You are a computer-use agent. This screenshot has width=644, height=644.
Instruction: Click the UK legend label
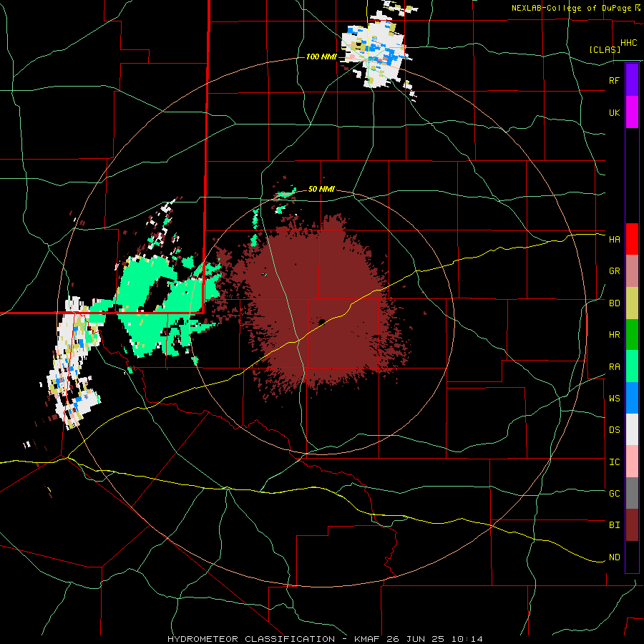tap(614, 112)
